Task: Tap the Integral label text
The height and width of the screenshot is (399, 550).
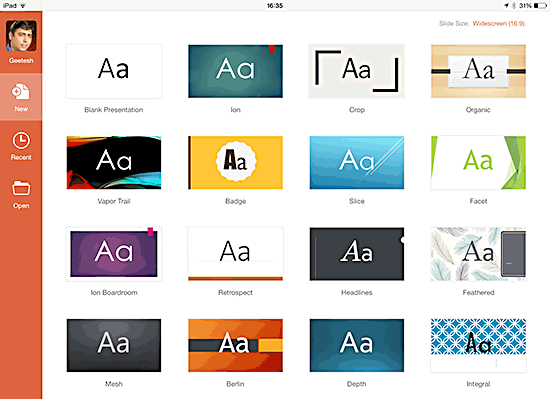Action: click(x=478, y=384)
